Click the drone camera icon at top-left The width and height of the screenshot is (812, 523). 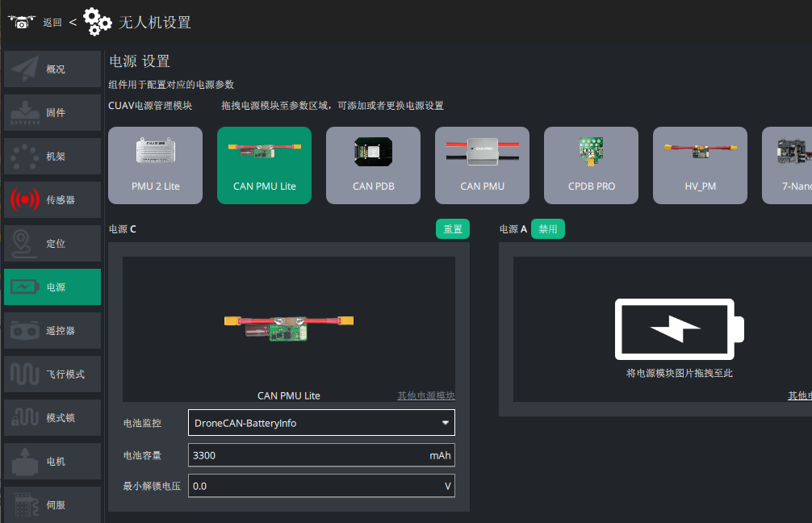point(21,23)
